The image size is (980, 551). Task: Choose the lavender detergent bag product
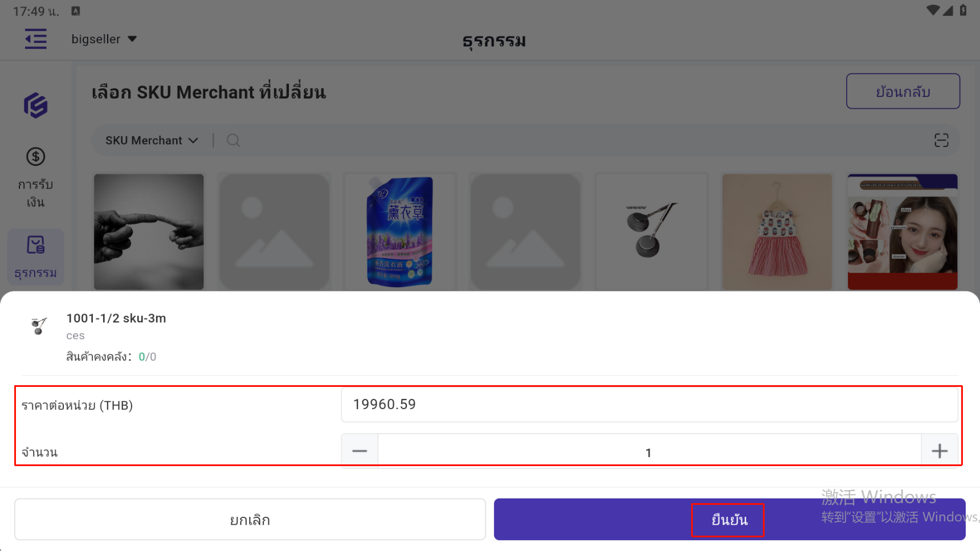399,232
